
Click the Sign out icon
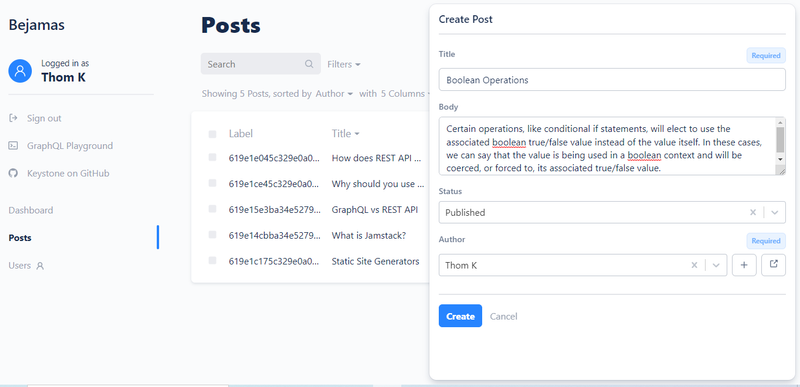(x=13, y=118)
